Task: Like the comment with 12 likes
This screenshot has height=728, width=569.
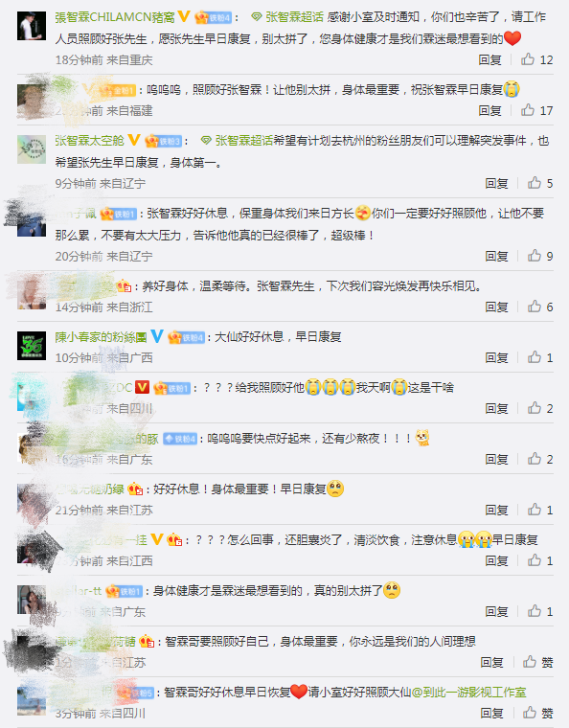Action: click(x=528, y=59)
